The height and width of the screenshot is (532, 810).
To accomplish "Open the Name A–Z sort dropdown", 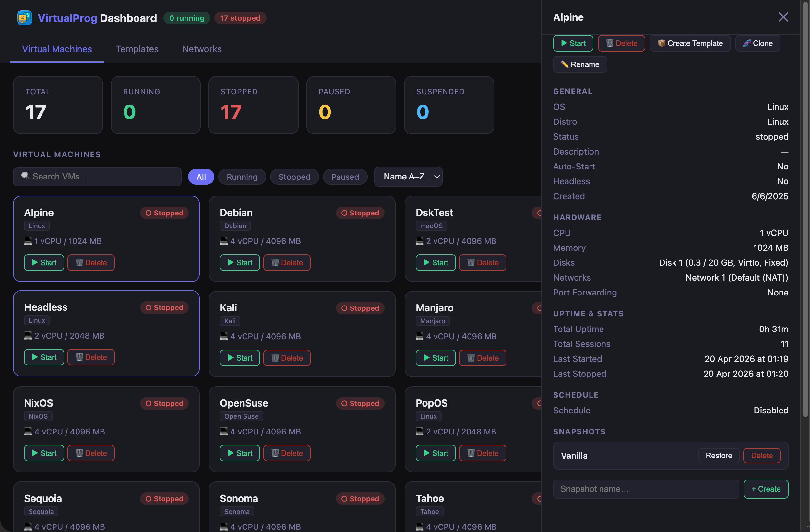I will tap(408, 177).
